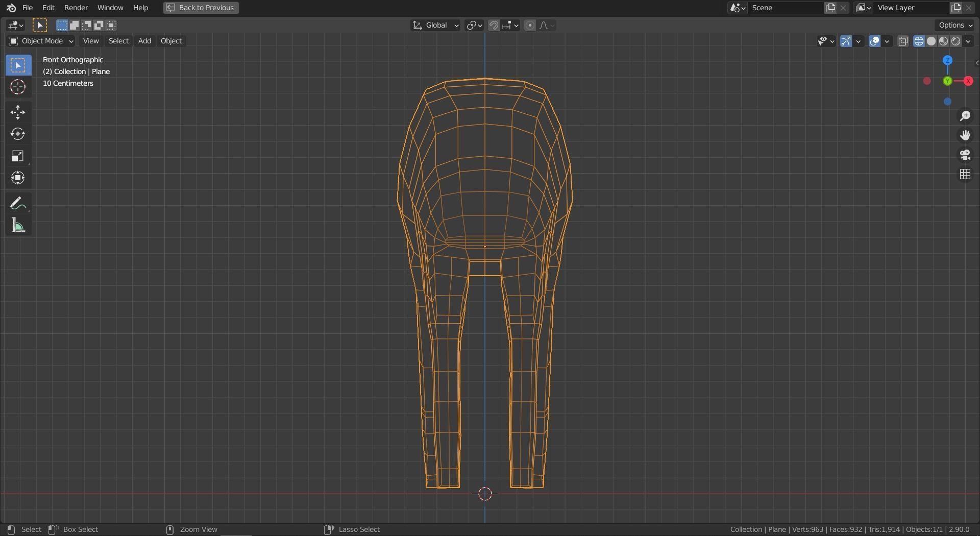This screenshot has width=980, height=536.
Task: Toggle the camera view icon
Action: tap(965, 155)
